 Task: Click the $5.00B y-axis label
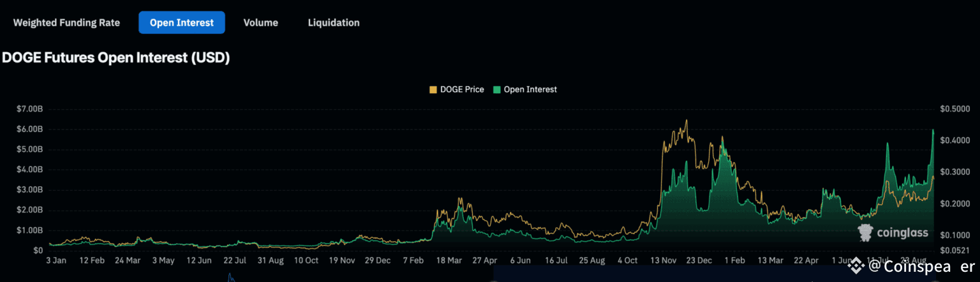click(x=29, y=149)
